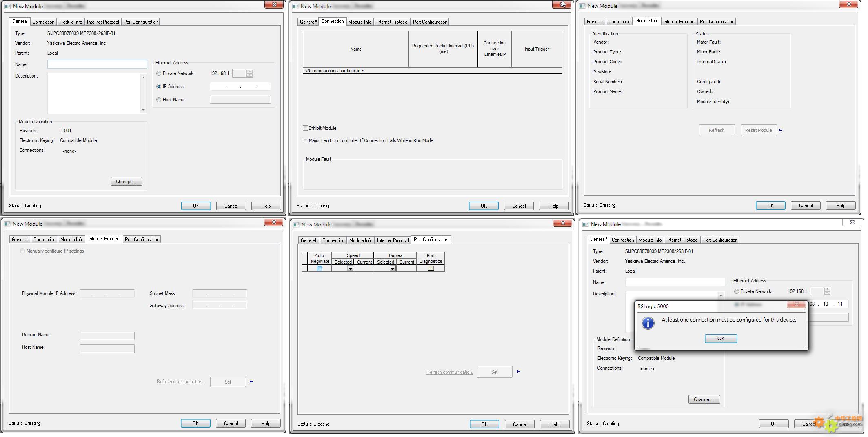Click Change button in window behind RSLogix dialog
The height and width of the screenshot is (437, 868).
[704, 399]
